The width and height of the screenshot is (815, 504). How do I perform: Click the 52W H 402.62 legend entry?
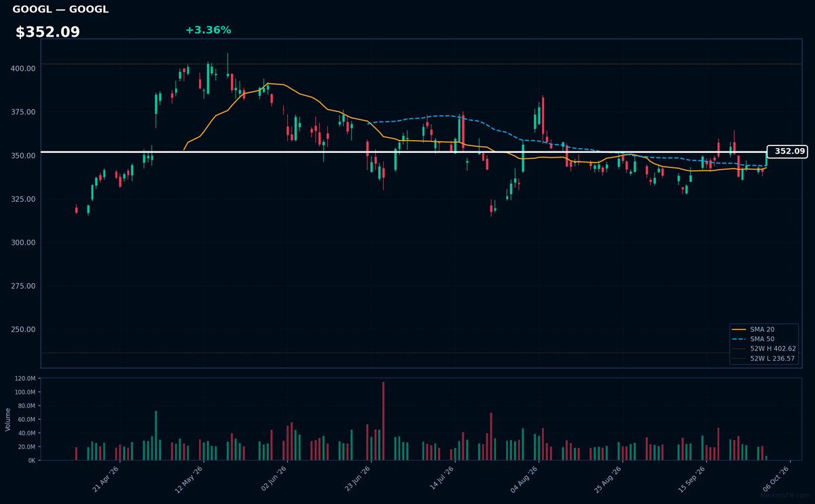pyautogui.click(x=764, y=348)
